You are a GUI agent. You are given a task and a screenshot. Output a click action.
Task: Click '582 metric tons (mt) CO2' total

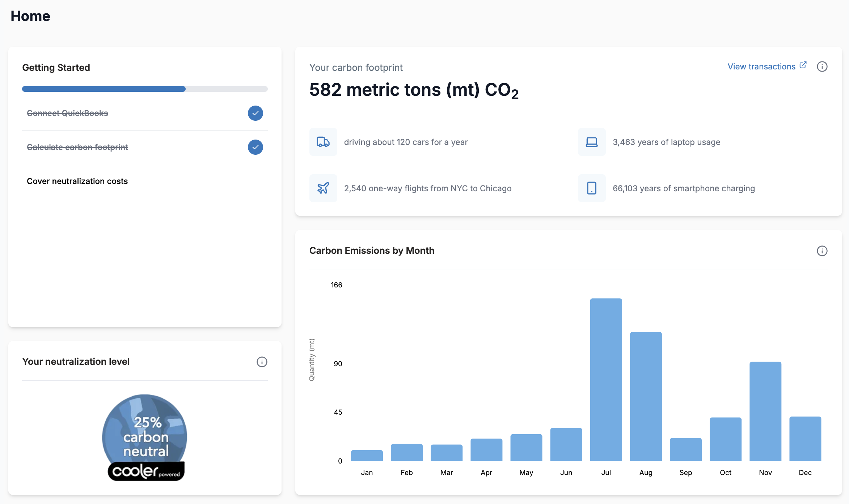(x=414, y=90)
